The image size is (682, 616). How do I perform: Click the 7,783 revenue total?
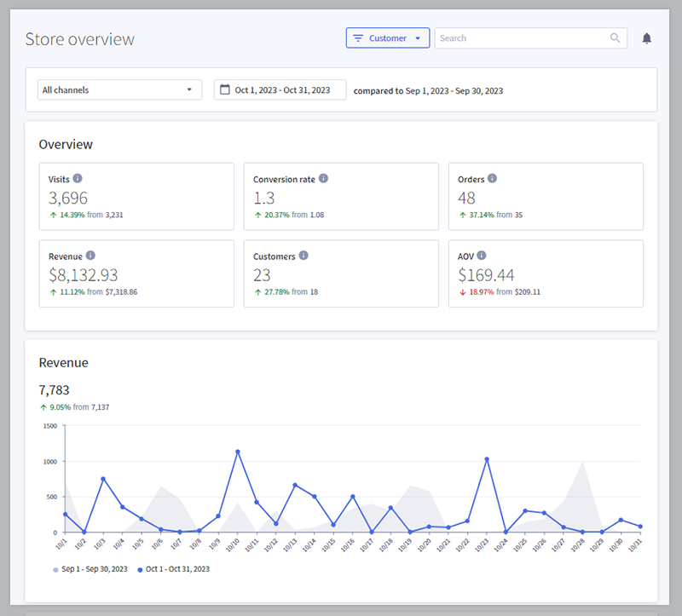(54, 390)
